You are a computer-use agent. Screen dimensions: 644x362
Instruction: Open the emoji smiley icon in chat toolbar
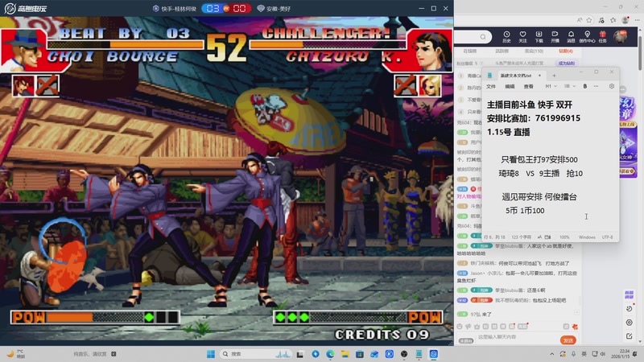coord(460,327)
